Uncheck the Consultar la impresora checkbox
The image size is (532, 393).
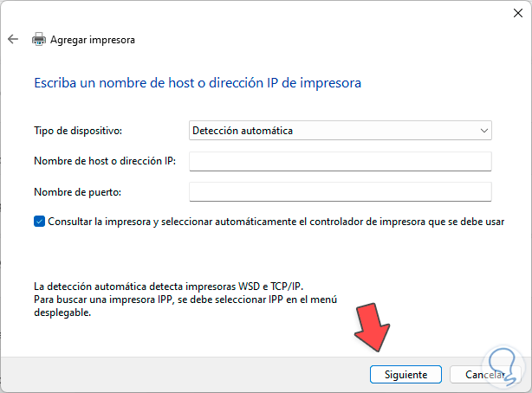pyautogui.click(x=40, y=222)
